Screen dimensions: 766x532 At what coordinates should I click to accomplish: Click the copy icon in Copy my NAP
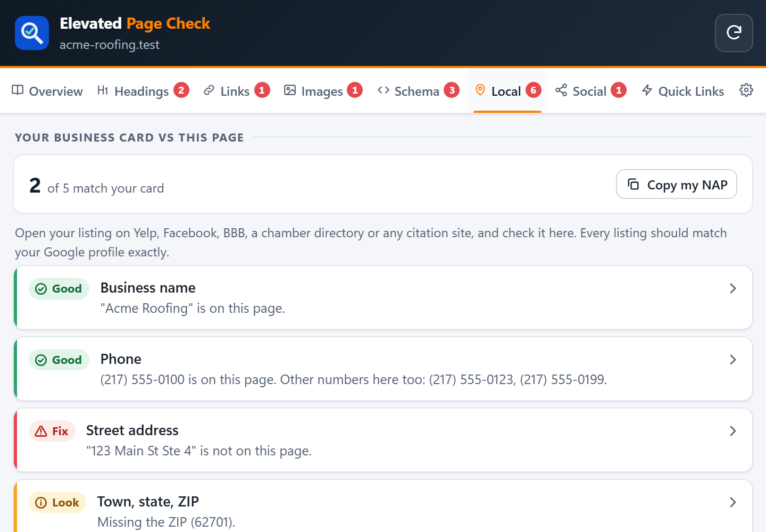pyautogui.click(x=633, y=184)
